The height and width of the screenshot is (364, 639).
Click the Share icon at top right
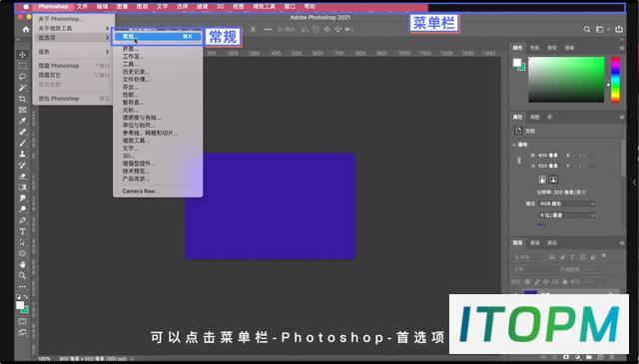(x=619, y=29)
